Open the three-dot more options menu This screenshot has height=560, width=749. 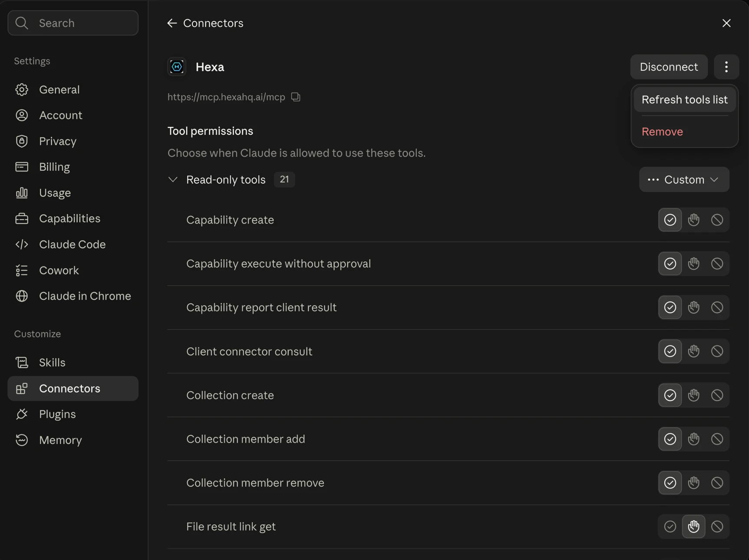pyautogui.click(x=726, y=67)
